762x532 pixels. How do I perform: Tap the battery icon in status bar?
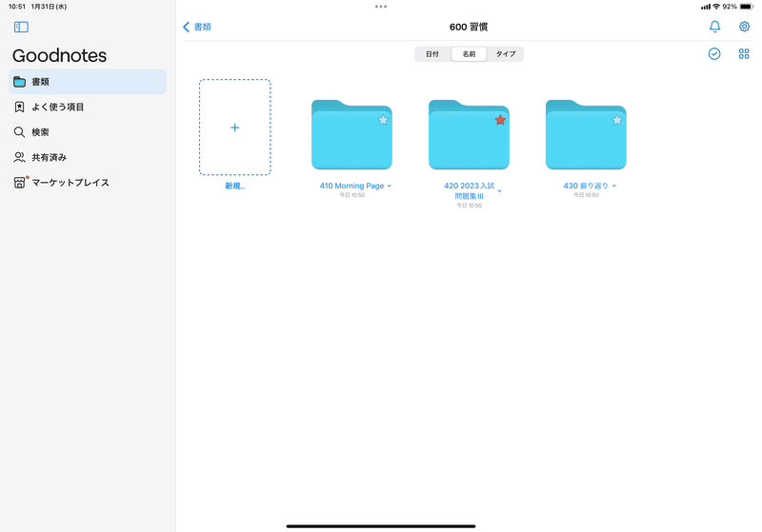tap(746, 7)
